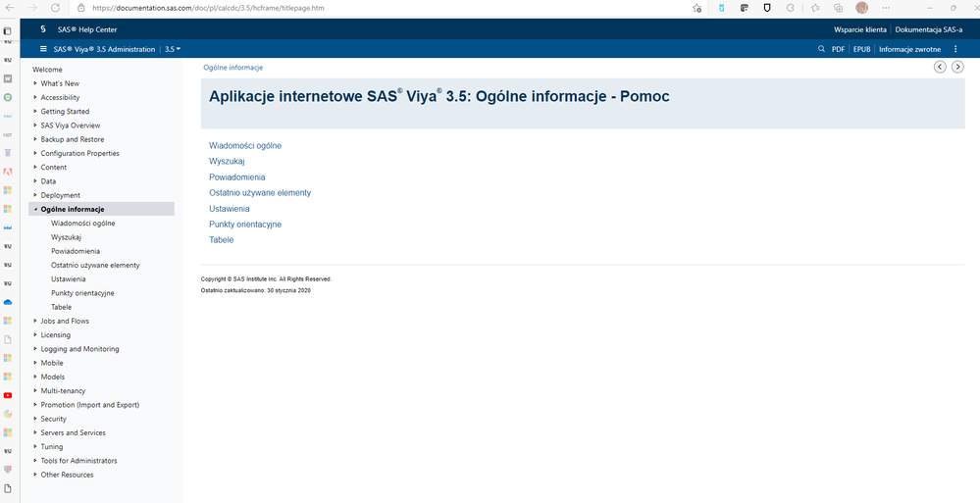This screenshot has width=980, height=503.
Task: Expand the Jobs and Flows node arrow
Action: [35, 321]
